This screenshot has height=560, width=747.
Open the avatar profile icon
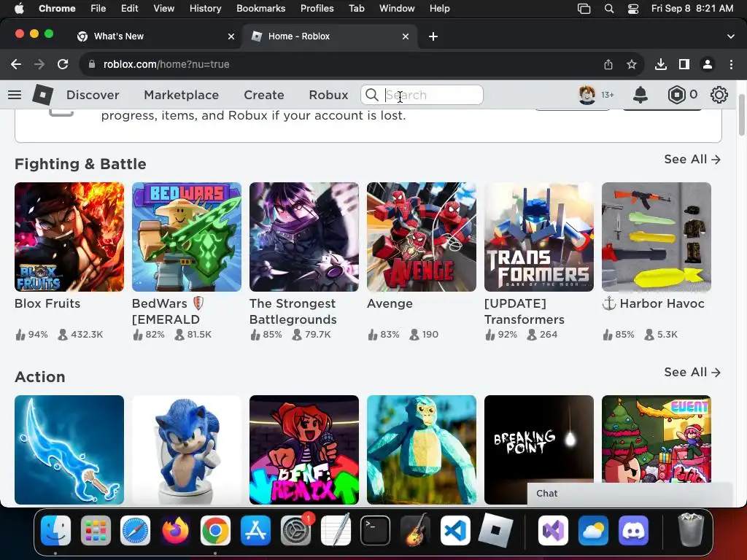587,95
